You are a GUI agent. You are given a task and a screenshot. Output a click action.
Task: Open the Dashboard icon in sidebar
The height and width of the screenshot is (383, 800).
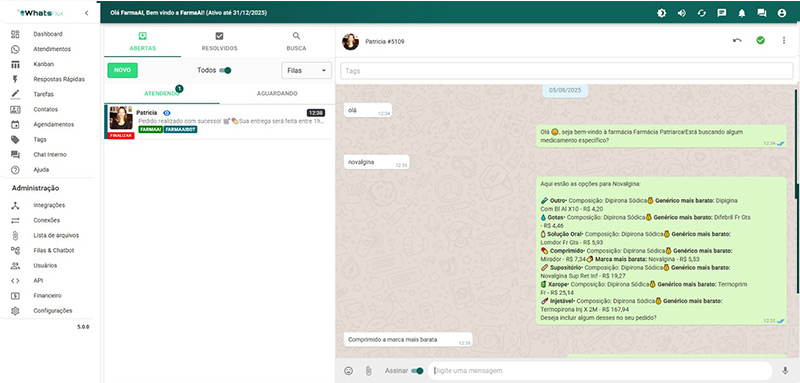(15, 34)
